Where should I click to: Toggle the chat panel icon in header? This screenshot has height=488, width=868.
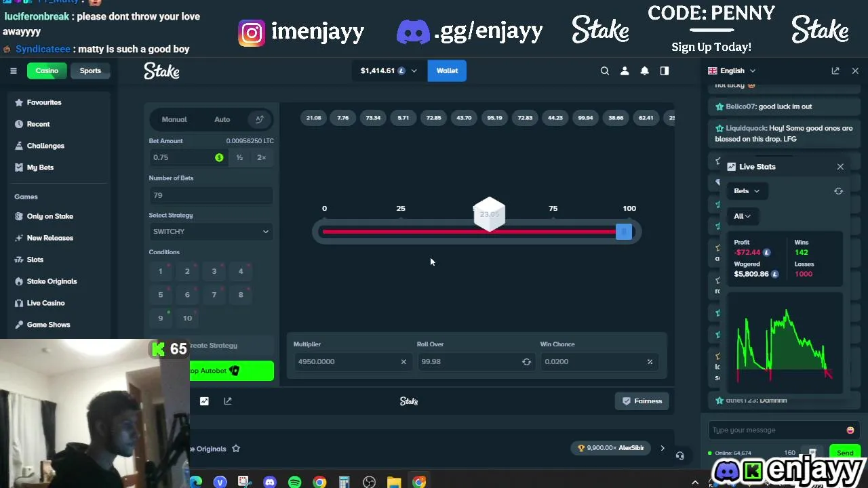click(x=665, y=70)
